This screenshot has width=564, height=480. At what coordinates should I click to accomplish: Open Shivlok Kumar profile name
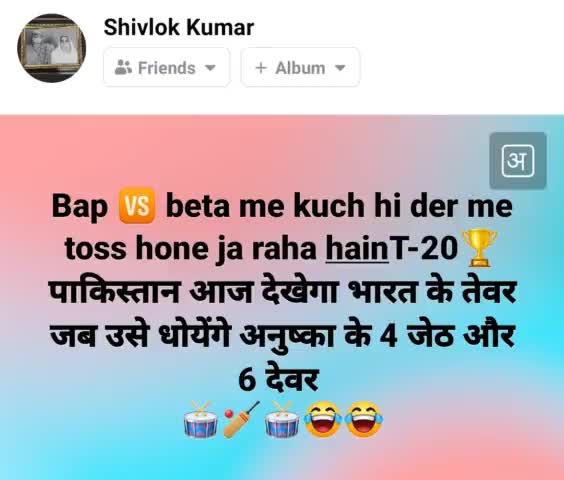[x=179, y=27]
